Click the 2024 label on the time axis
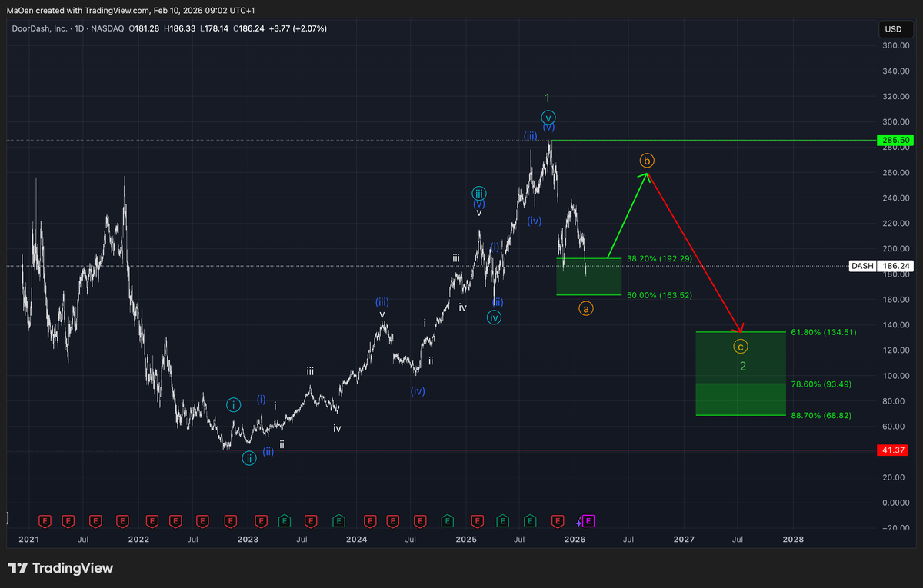Image resolution: width=923 pixels, height=588 pixels. tap(356, 540)
